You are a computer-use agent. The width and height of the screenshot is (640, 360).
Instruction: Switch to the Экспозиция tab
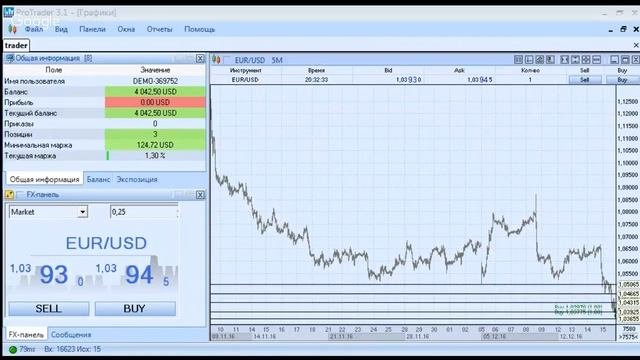point(137,179)
